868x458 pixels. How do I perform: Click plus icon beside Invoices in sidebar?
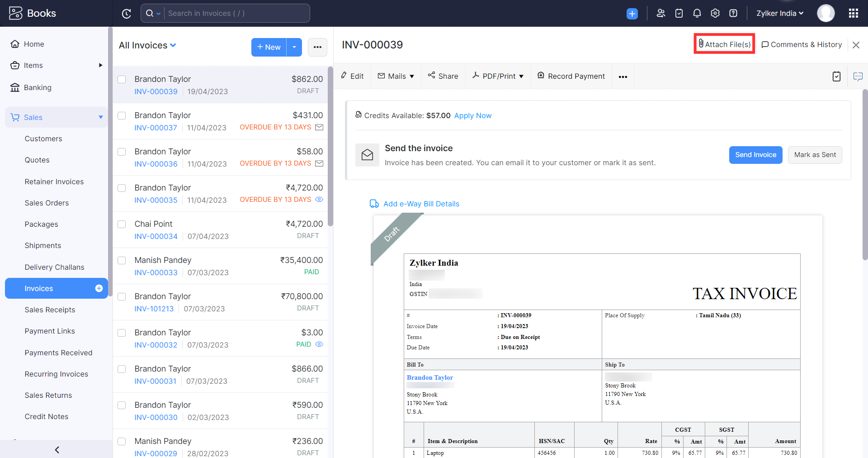coord(99,288)
